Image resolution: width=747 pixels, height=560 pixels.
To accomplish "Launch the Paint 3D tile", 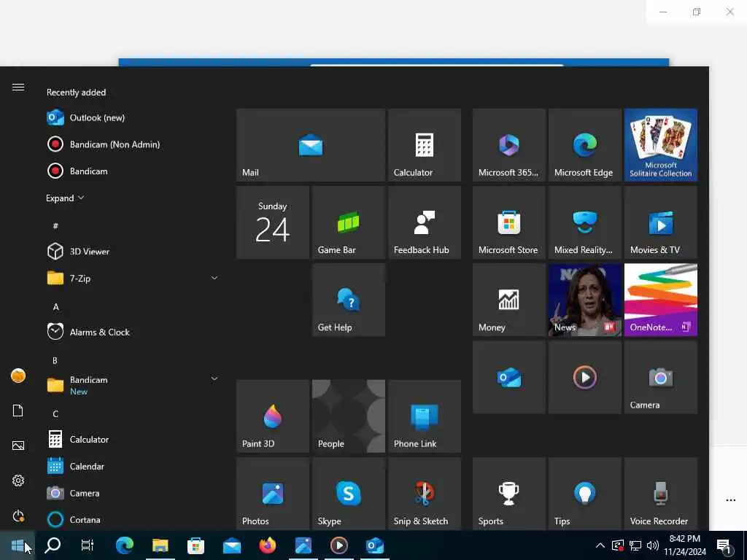I will 273,416.
